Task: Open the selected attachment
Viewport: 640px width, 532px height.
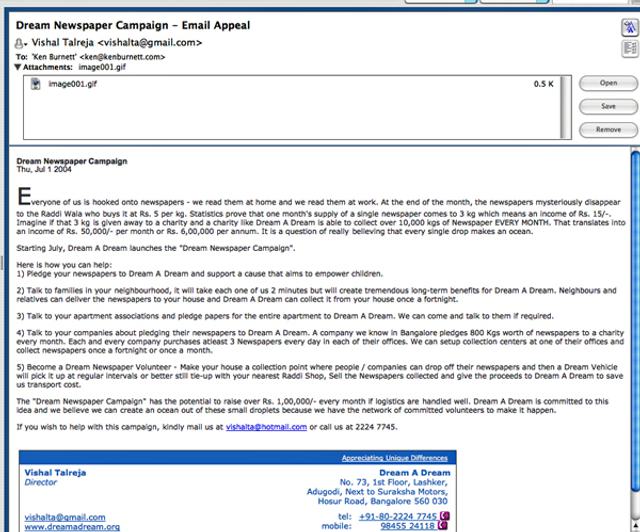Action: click(607, 83)
